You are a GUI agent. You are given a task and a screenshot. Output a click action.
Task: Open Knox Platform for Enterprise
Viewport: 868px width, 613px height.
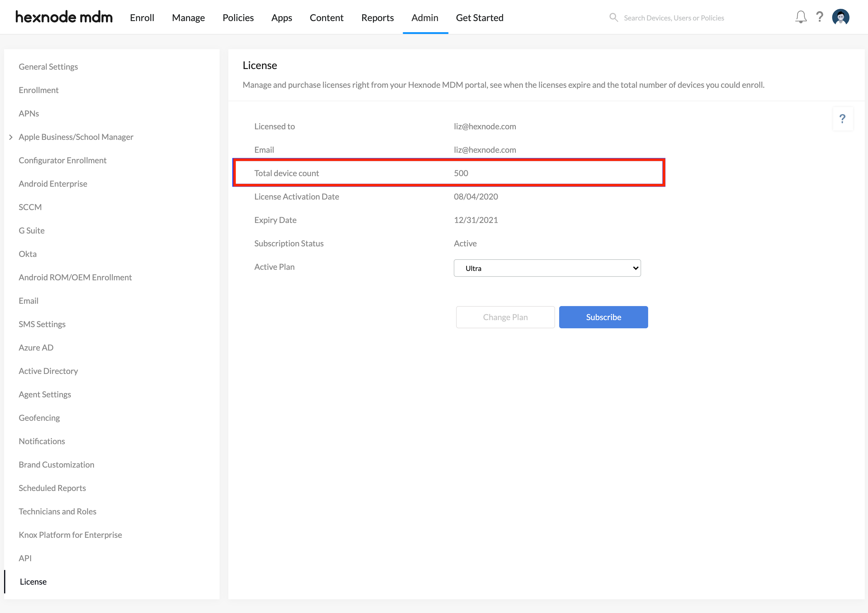click(70, 535)
